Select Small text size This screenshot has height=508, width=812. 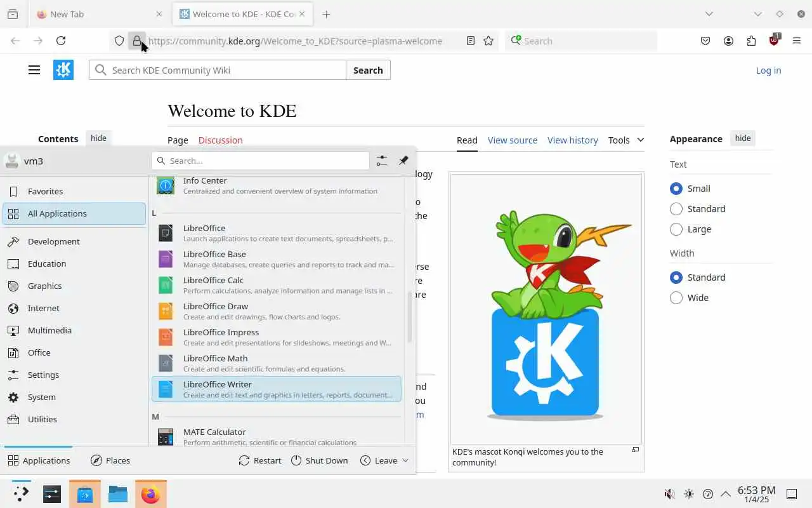pyautogui.click(x=676, y=189)
